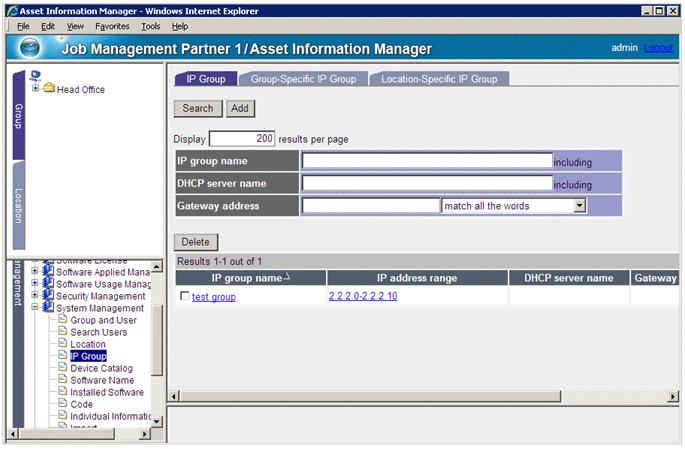
Task: Click the Security Management book icon
Action: pyautogui.click(x=48, y=296)
